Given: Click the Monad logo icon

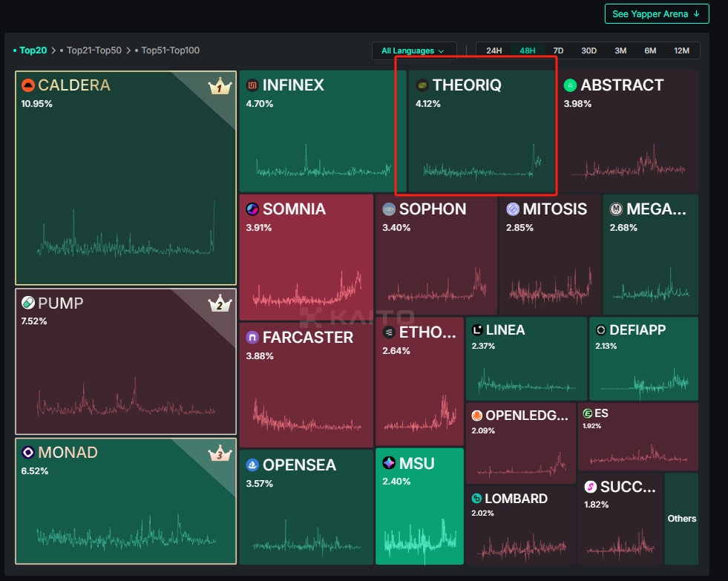Looking at the screenshot, I should tap(28, 452).
